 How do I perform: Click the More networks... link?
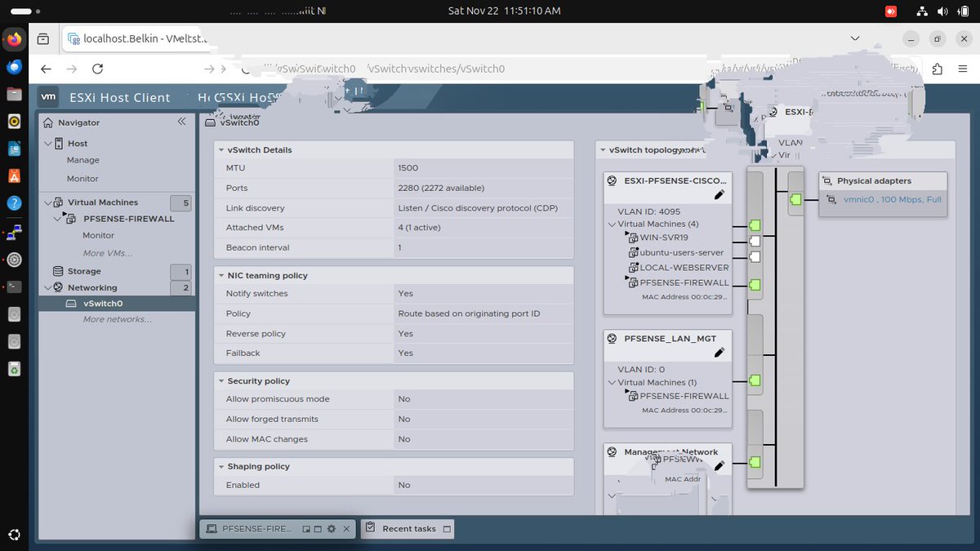(x=118, y=319)
